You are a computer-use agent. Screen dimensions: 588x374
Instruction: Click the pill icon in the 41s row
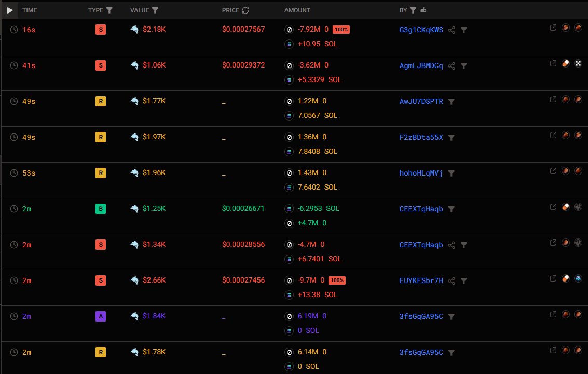[566, 63]
